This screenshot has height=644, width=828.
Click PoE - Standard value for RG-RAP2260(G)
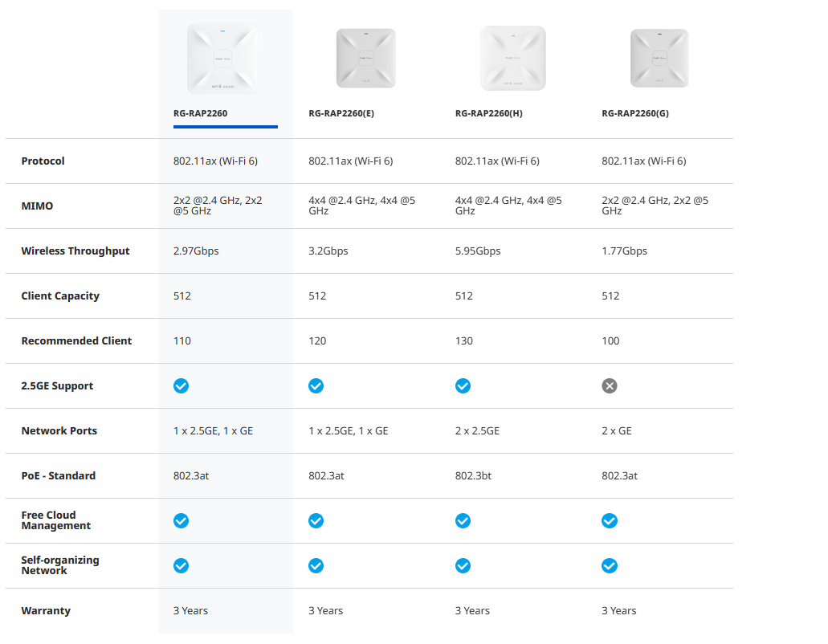coord(619,475)
